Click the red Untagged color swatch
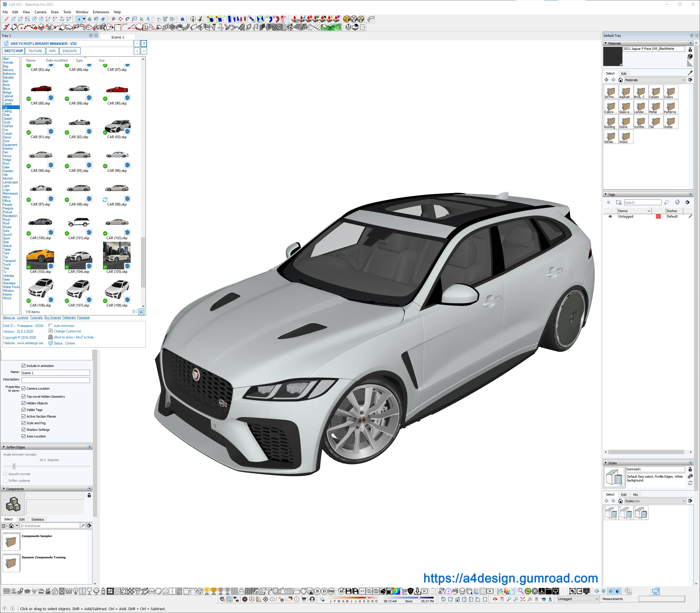700x613 pixels. (658, 216)
